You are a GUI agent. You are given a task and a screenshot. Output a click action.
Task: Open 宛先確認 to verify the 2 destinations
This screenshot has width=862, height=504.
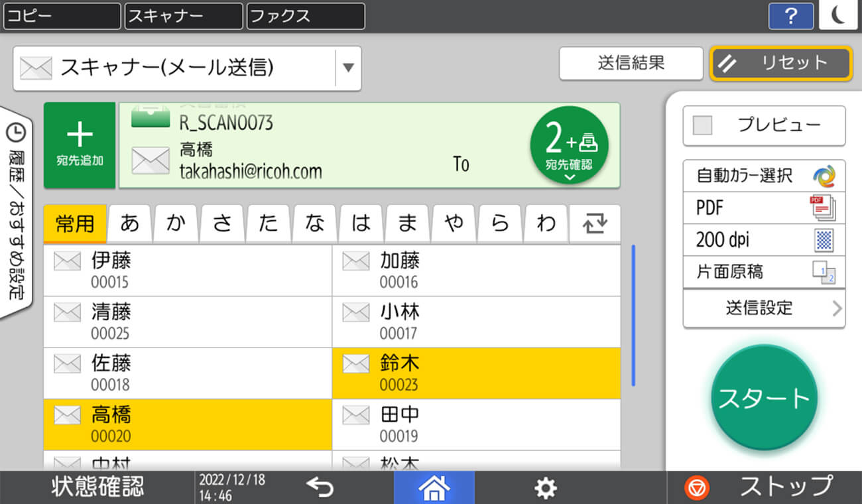point(570,145)
